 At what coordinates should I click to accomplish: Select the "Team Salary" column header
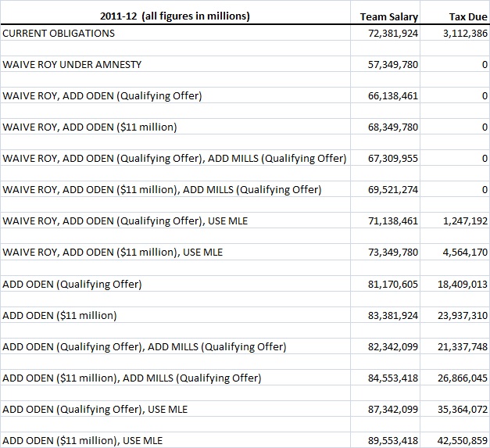pos(388,16)
